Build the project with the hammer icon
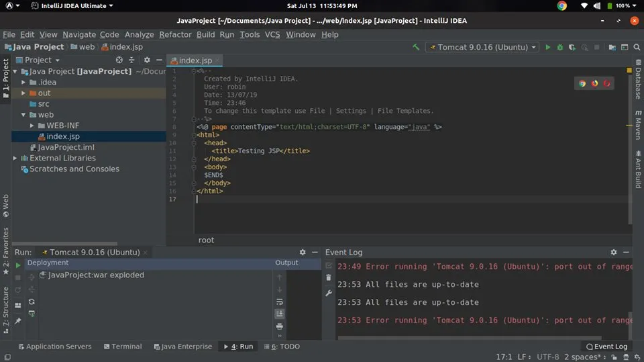The width and height of the screenshot is (644, 362). point(417,48)
